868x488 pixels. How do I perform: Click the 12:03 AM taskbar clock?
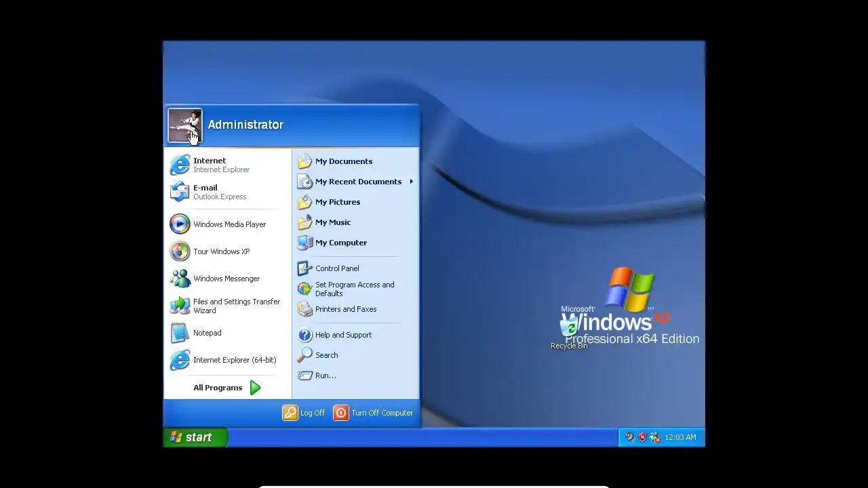(x=680, y=437)
